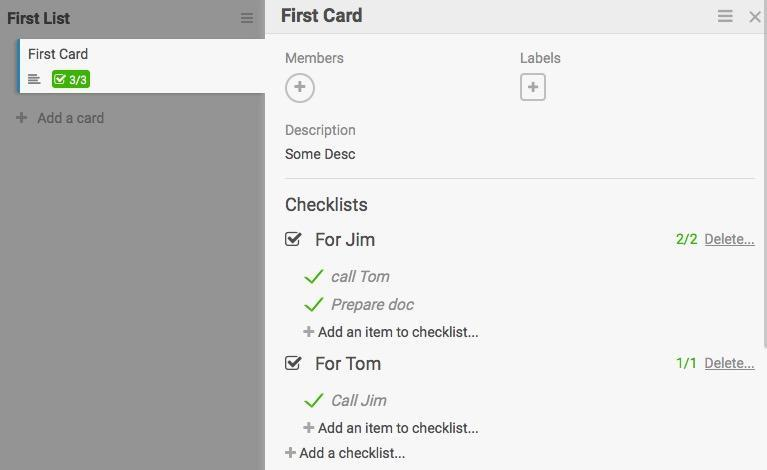
Task: Delete the For Tom checklist
Action: pos(729,364)
